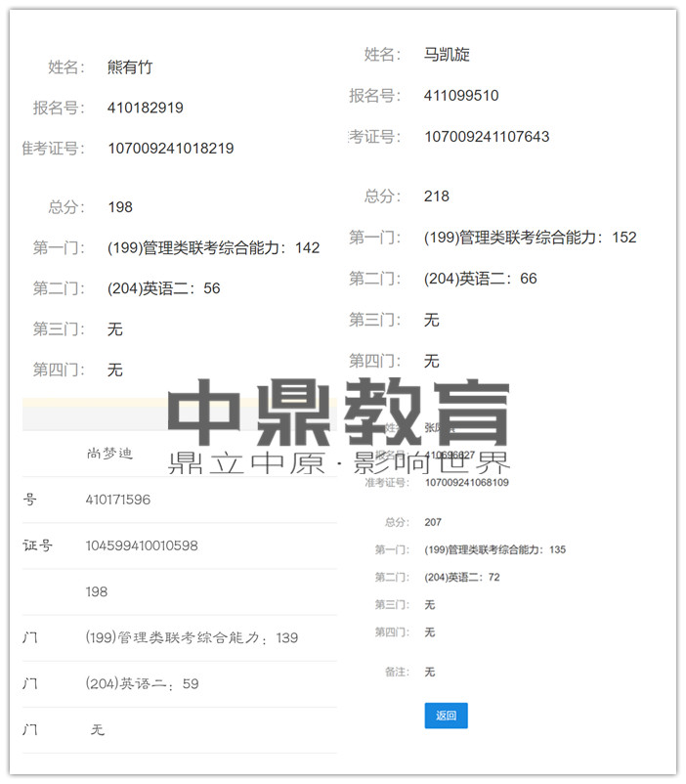Click exam ticket number 107009241068109
This screenshot has width=686, height=784.
(x=467, y=482)
